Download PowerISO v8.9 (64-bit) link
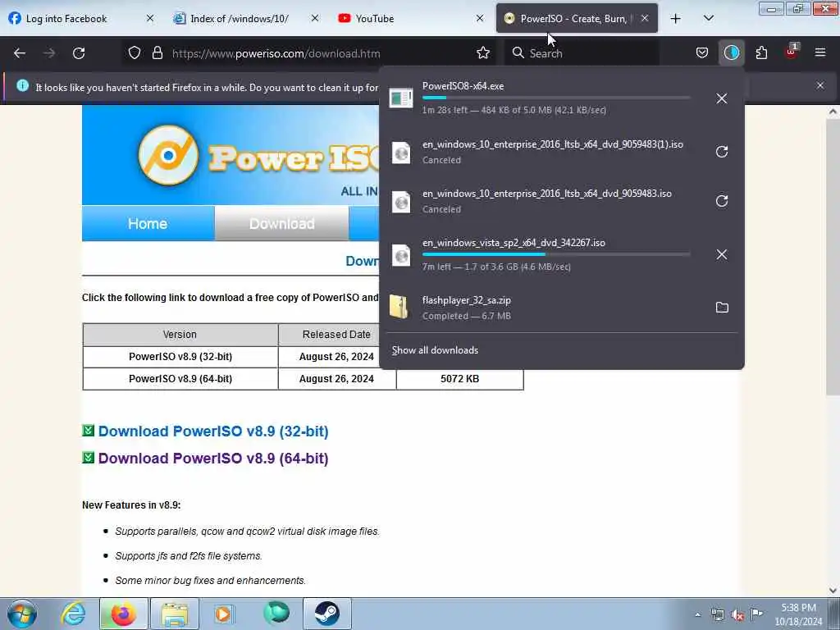Screen dimensions: 840x630 pos(213,459)
